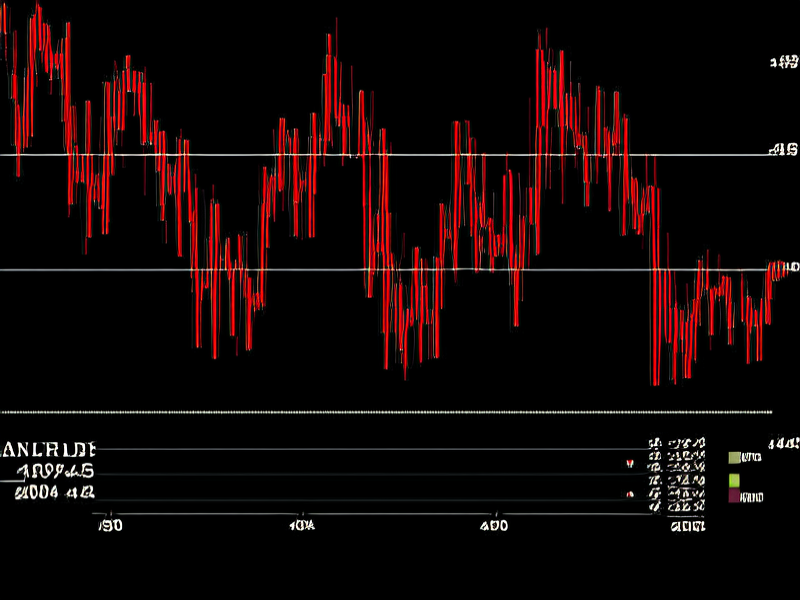Viewport: 800px width, 600px height.
Task: Click the maroon legend swatch at the bottom
Action: click(x=734, y=496)
